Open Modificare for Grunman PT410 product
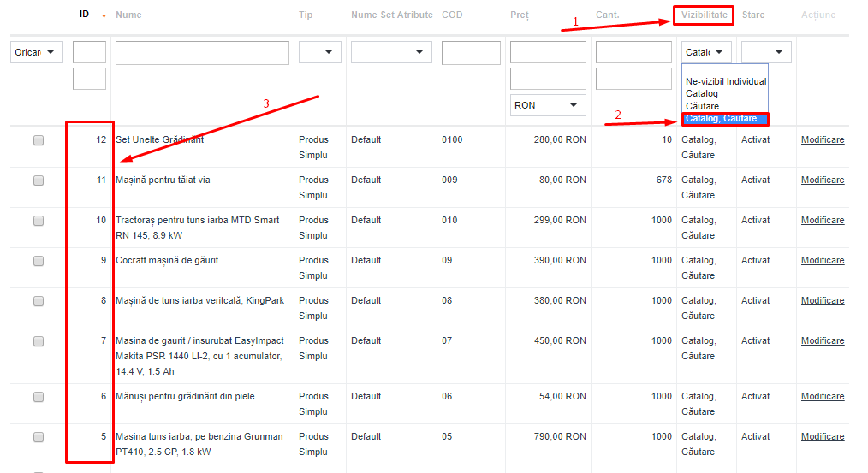 pos(823,436)
